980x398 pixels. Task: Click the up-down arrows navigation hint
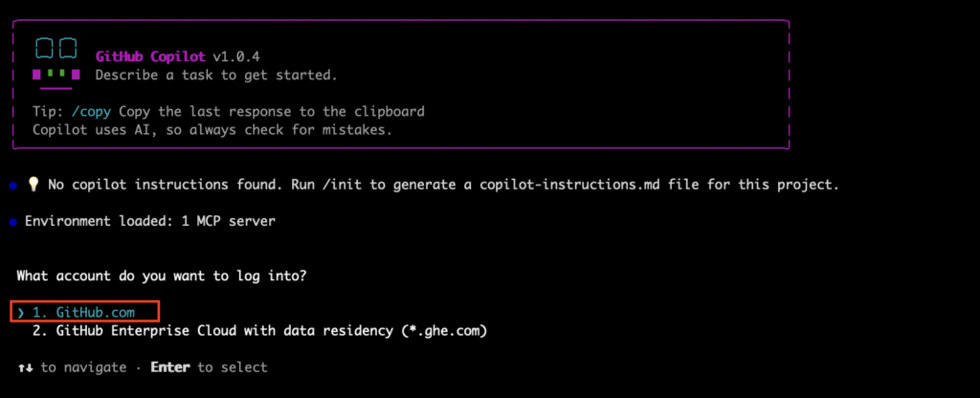pos(25,367)
